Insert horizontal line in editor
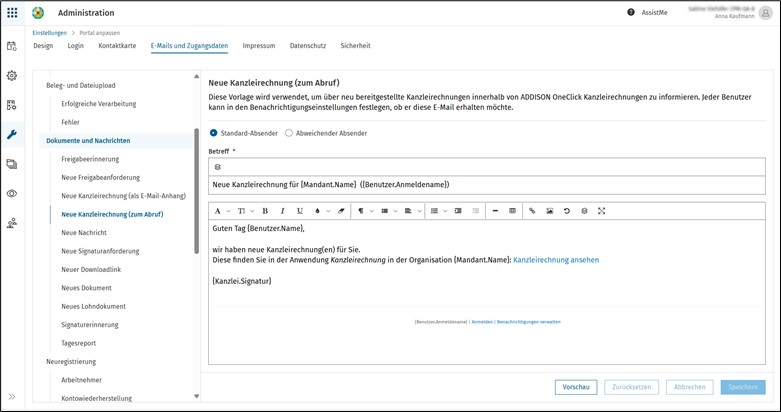The image size is (781, 412). [x=495, y=211]
